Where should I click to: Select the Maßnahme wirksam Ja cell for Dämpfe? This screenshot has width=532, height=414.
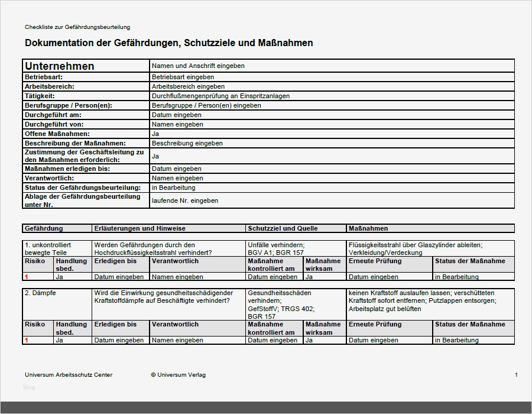pyautogui.click(x=307, y=340)
